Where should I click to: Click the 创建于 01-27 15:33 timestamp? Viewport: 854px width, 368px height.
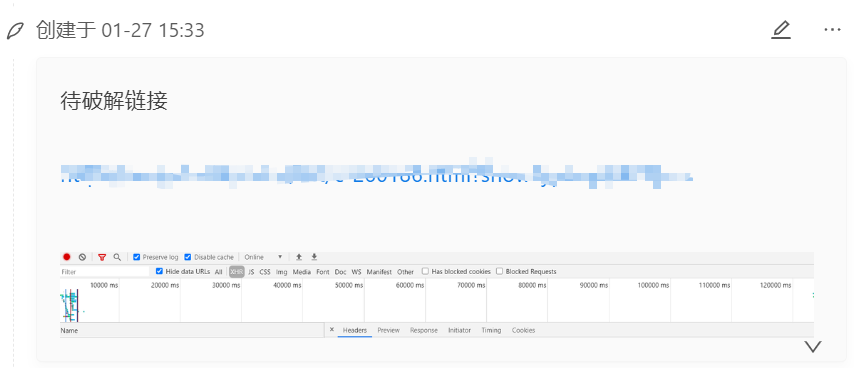(120, 30)
